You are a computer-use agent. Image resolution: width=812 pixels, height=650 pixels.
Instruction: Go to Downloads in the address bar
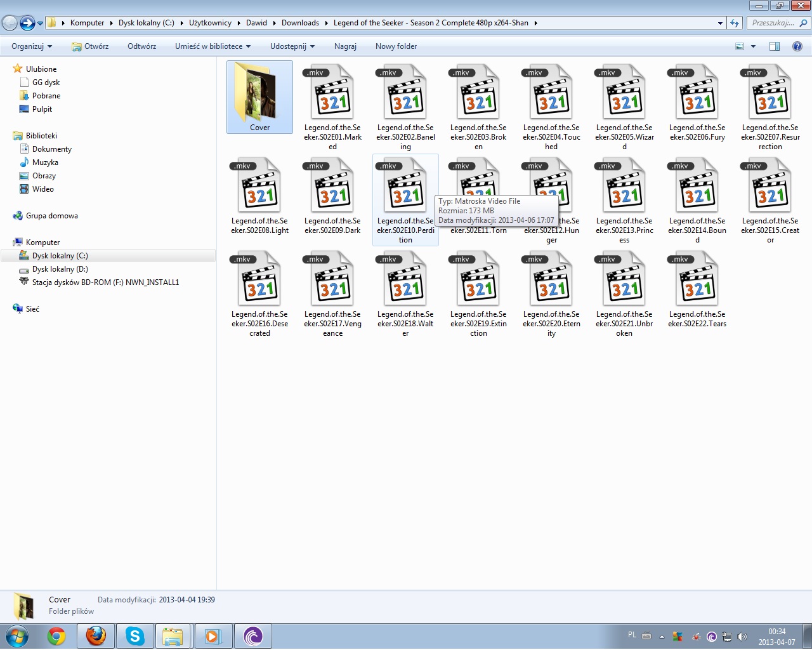tap(300, 23)
